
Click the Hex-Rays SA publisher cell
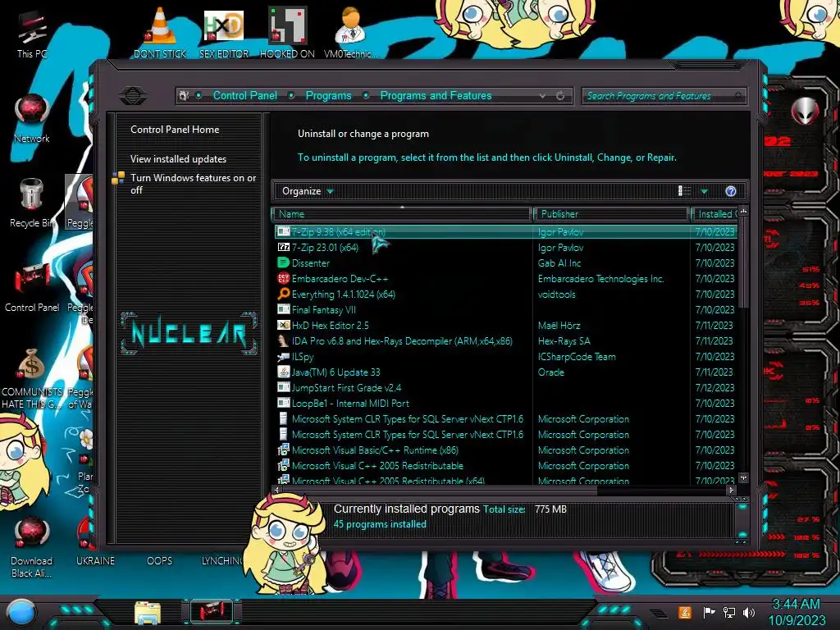tap(564, 340)
